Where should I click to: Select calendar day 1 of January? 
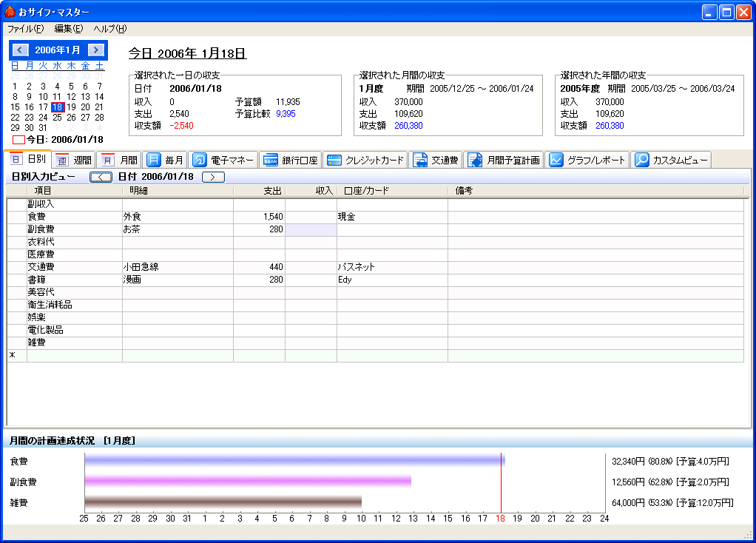[15, 87]
